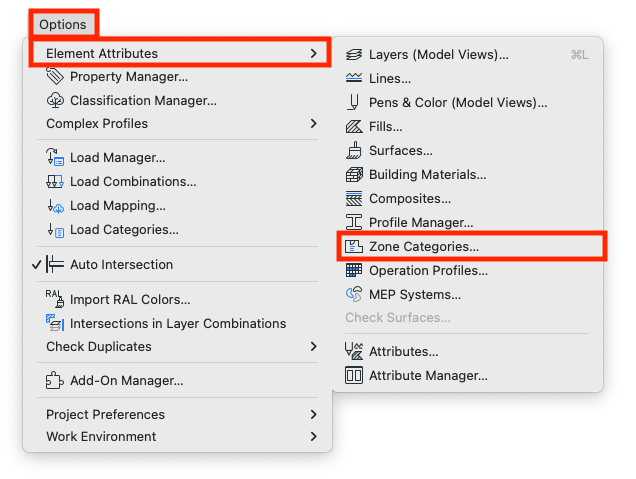Open the Options menu
This screenshot has height=479, width=636.
pos(63,24)
